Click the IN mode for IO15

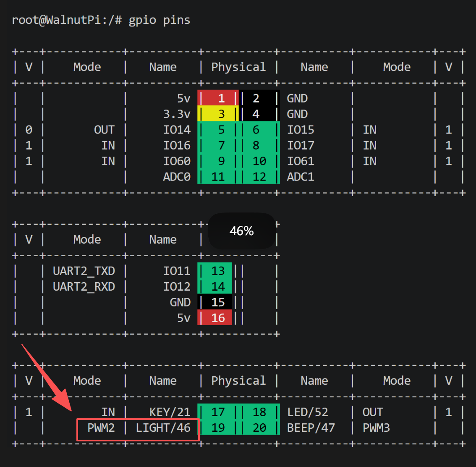[x=369, y=130]
